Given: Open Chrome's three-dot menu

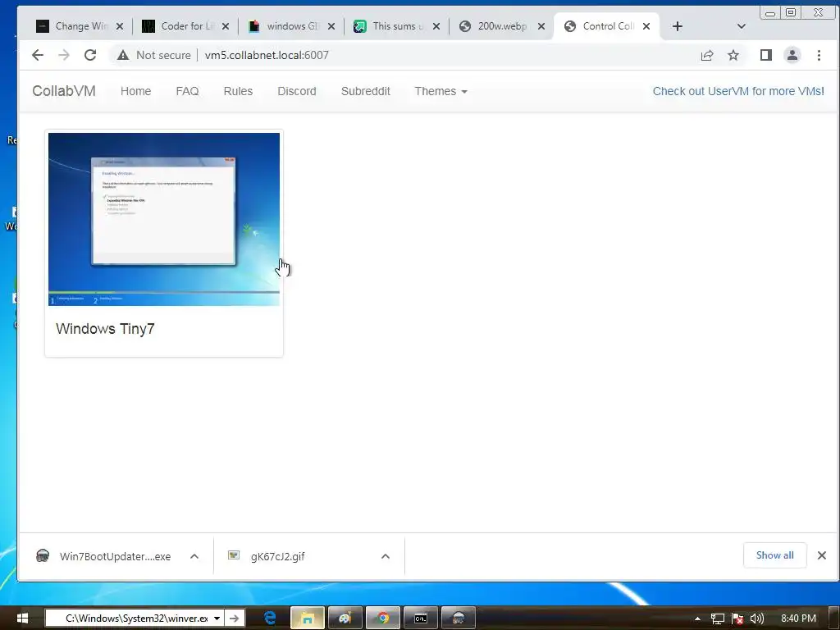Looking at the screenshot, I should (819, 55).
